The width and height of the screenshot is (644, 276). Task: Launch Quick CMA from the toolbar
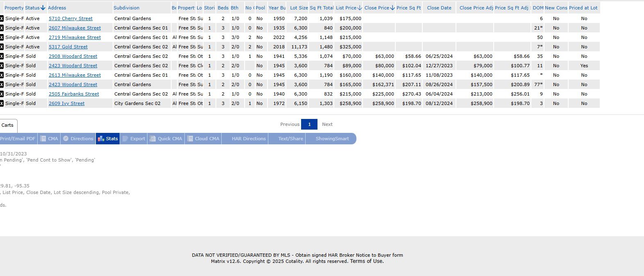(x=166, y=139)
